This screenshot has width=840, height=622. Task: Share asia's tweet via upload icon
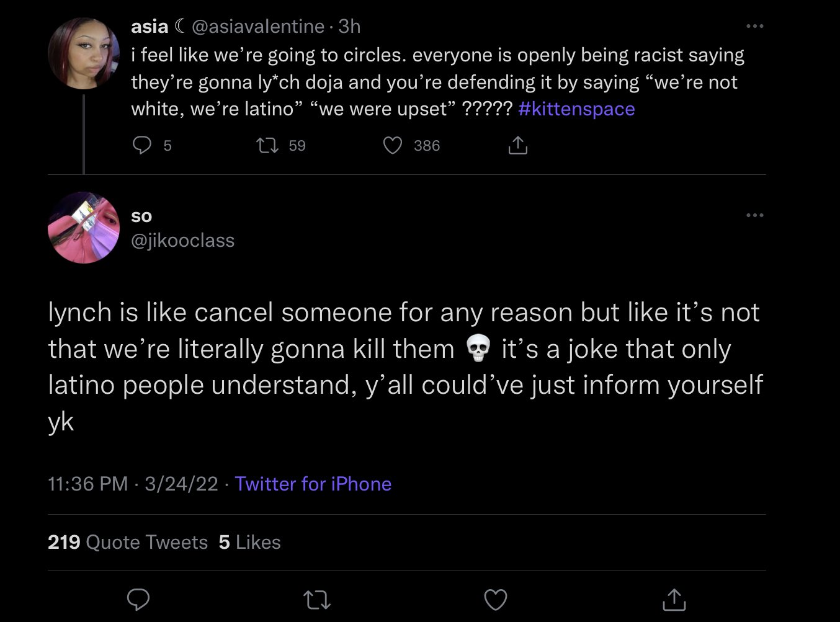click(x=517, y=146)
